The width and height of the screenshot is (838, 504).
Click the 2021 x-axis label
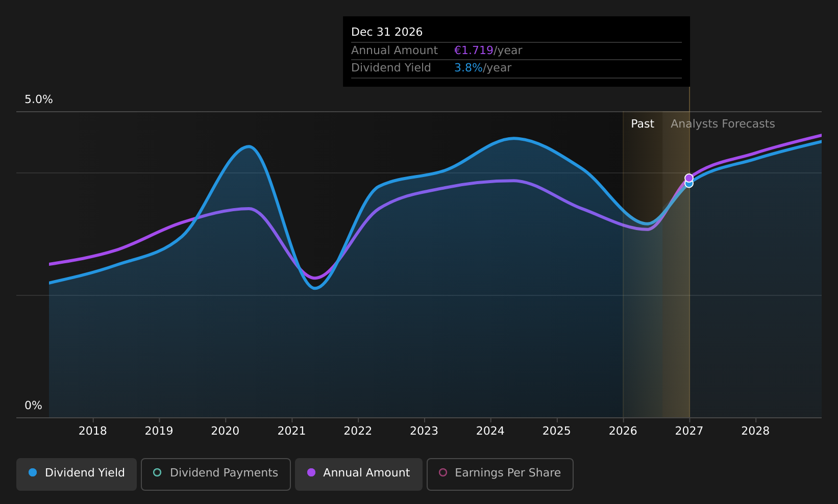[292, 431]
